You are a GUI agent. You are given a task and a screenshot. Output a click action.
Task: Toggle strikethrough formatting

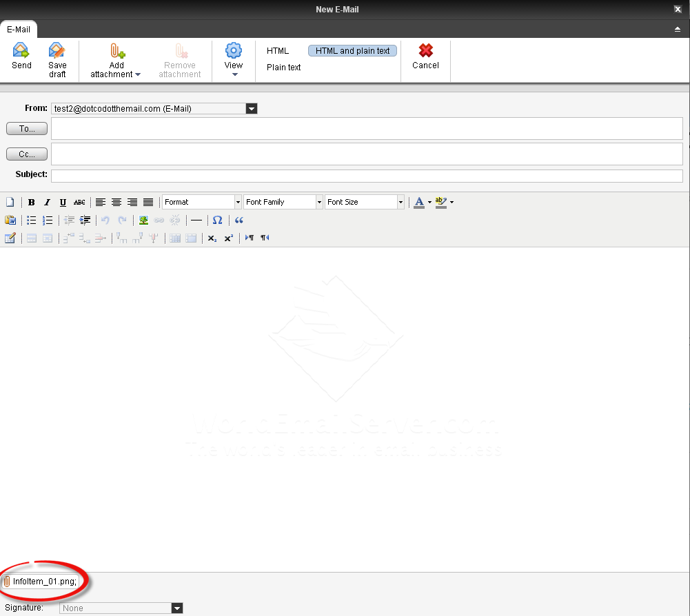point(79,202)
